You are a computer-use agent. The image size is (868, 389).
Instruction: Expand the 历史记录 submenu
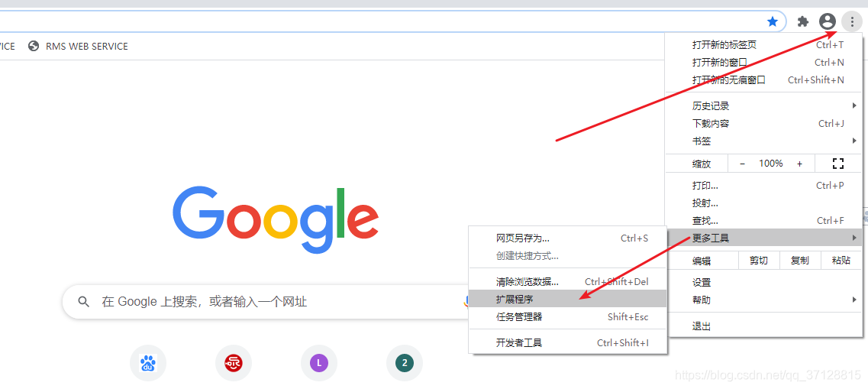pos(763,105)
